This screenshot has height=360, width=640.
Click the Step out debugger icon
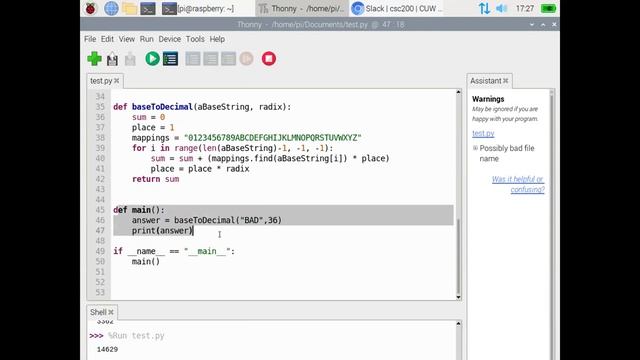229,59
